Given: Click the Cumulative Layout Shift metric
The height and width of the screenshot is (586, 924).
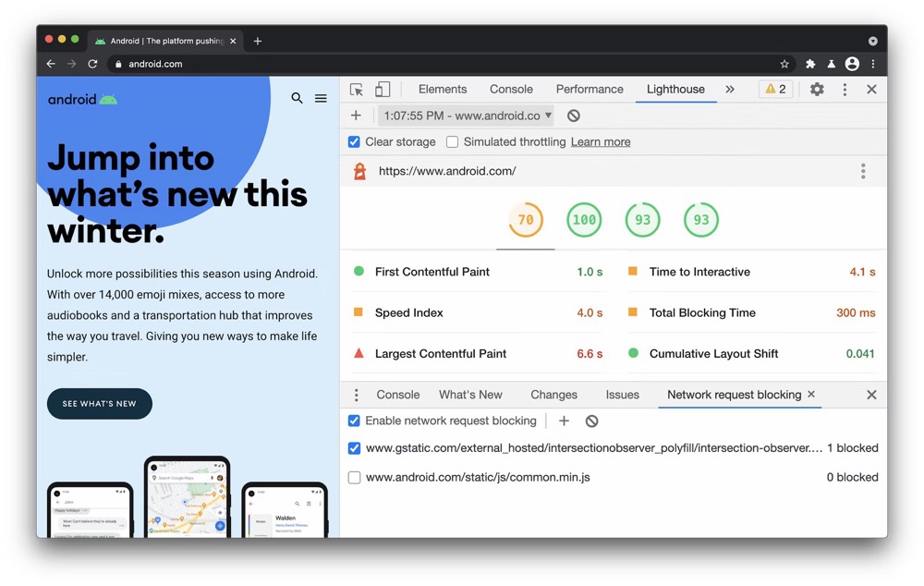Looking at the screenshot, I should 752,354.
